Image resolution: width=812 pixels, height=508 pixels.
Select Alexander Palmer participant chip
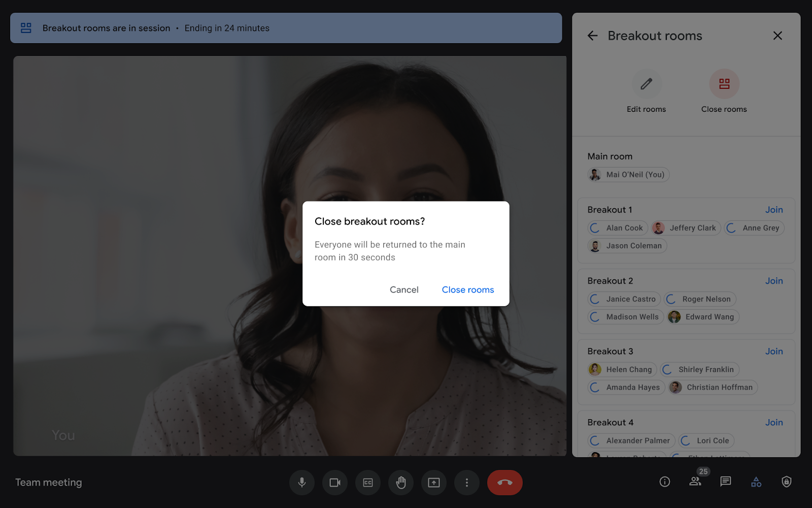point(631,441)
